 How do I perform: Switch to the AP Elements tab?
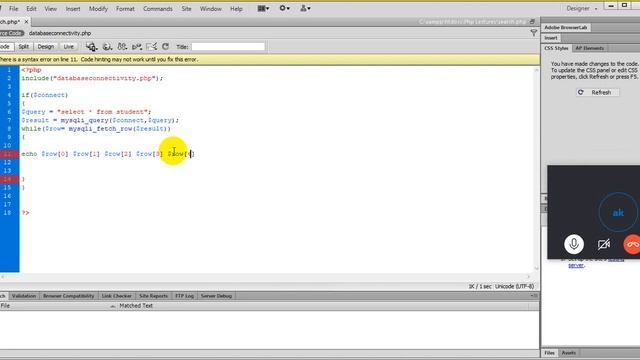(589, 48)
